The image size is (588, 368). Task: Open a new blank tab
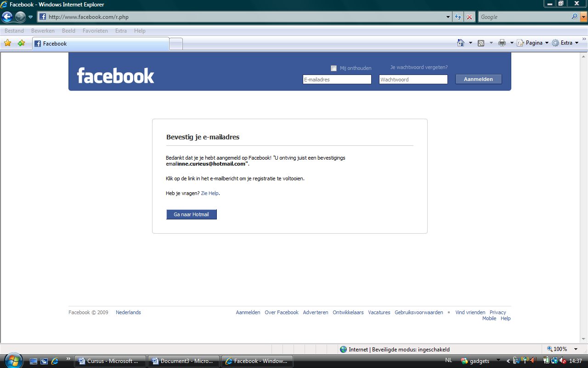(x=176, y=44)
